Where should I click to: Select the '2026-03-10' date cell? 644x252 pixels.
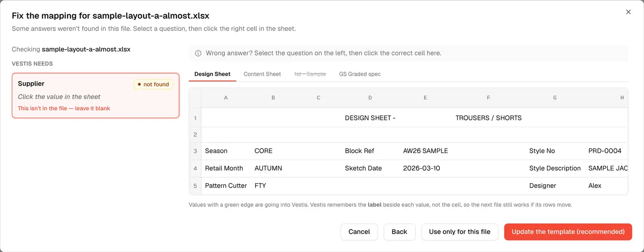(x=425, y=168)
